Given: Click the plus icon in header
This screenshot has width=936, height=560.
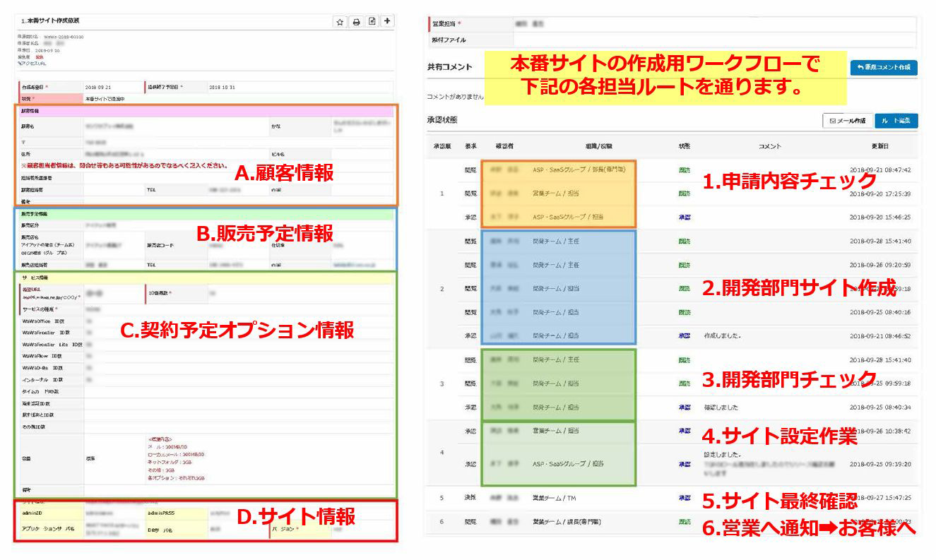Looking at the screenshot, I should coord(387,22).
